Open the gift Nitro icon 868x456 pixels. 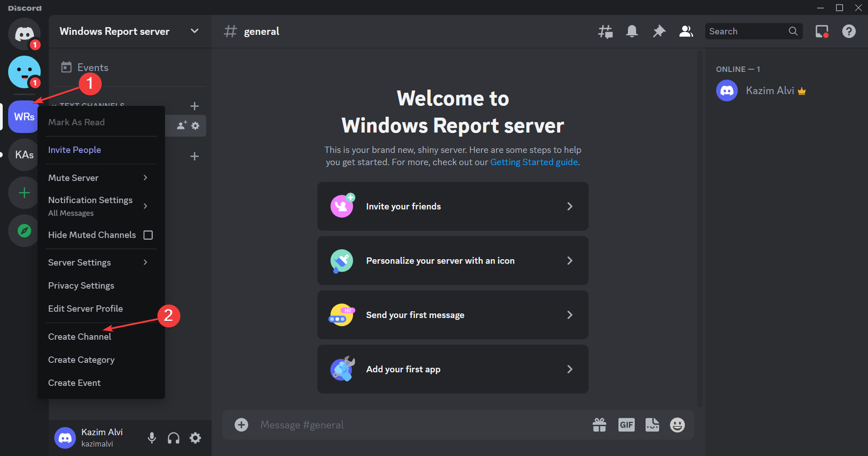[x=599, y=425]
